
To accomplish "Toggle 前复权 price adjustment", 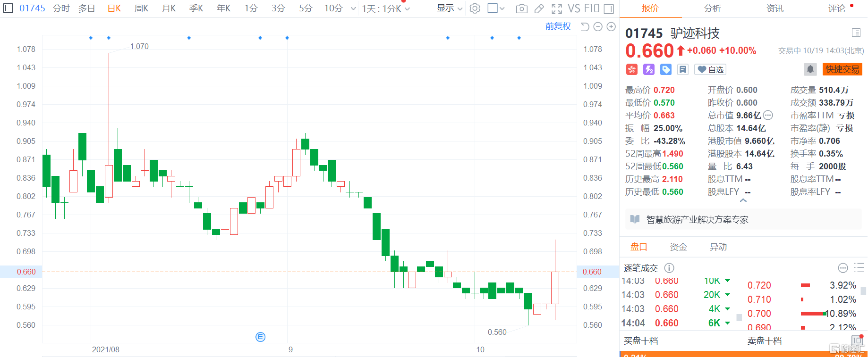I will pos(558,26).
